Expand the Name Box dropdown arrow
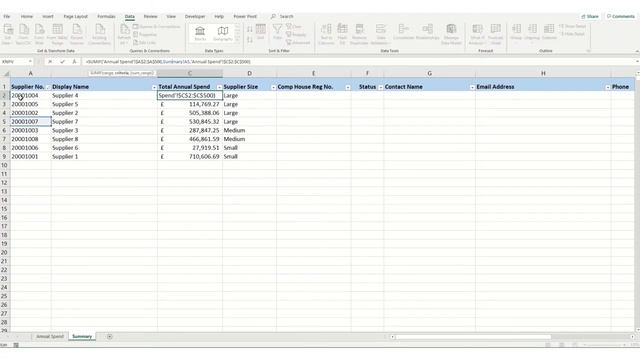 (x=30, y=62)
